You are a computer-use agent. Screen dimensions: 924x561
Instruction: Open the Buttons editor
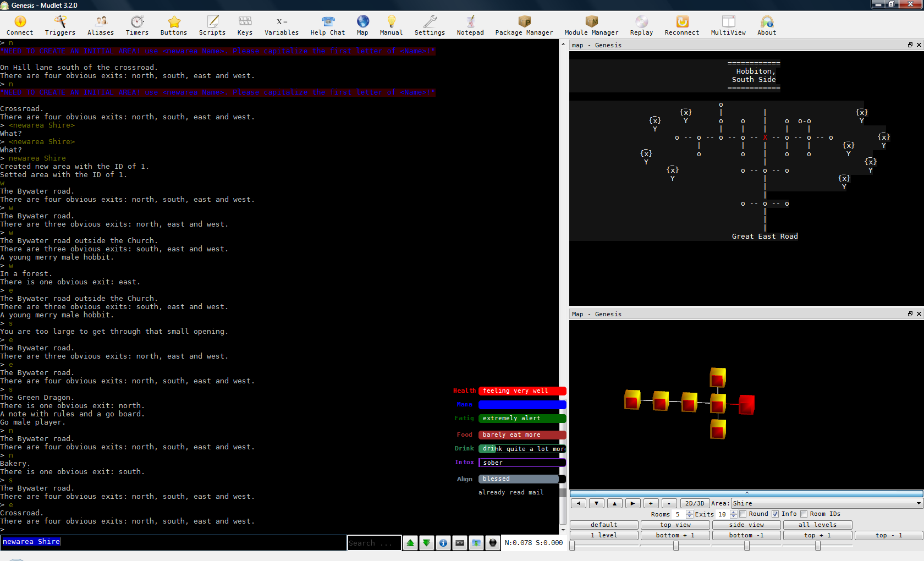[174, 25]
